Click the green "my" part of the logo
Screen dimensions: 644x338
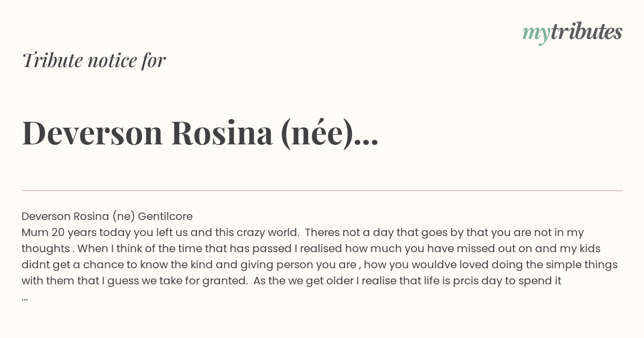tap(536, 34)
